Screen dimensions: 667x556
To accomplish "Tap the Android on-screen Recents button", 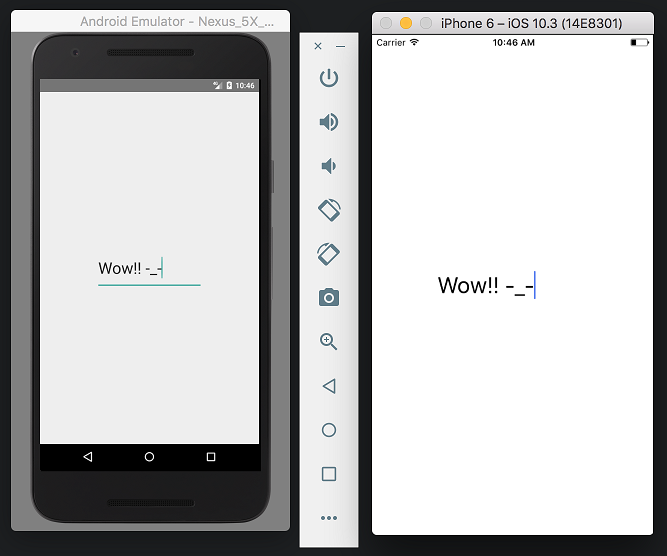I will 211,457.
